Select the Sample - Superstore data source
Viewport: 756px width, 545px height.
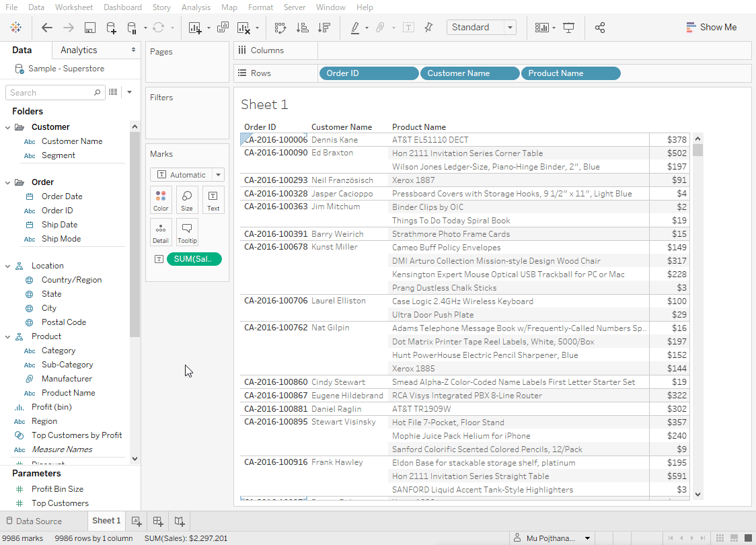click(66, 69)
